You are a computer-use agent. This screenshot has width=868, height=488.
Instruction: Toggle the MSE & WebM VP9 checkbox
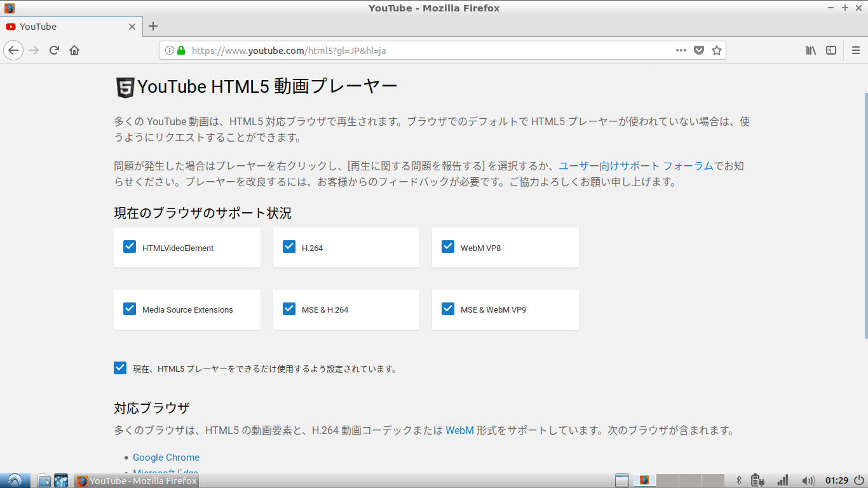[x=448, y=309]
